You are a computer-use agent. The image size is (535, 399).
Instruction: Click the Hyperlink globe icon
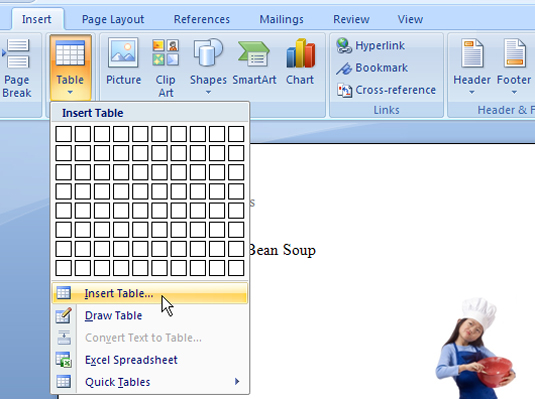[344, 45]
